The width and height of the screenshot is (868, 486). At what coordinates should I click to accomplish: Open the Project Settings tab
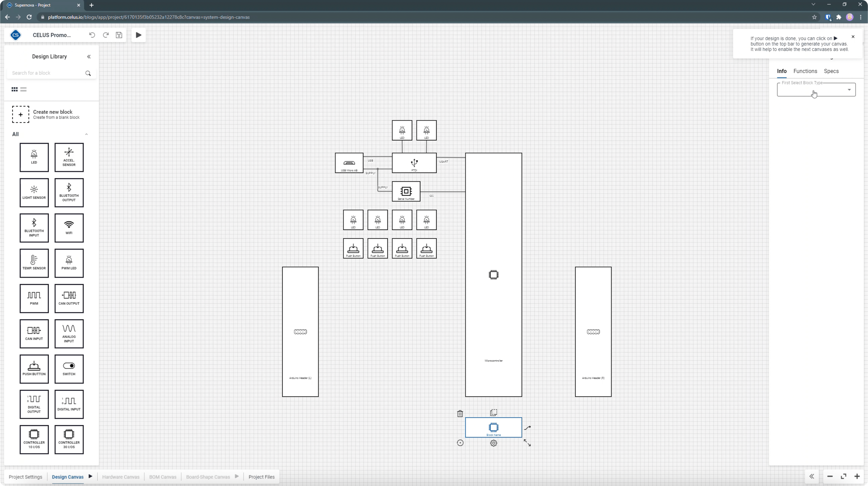click(x=26, y=477)
